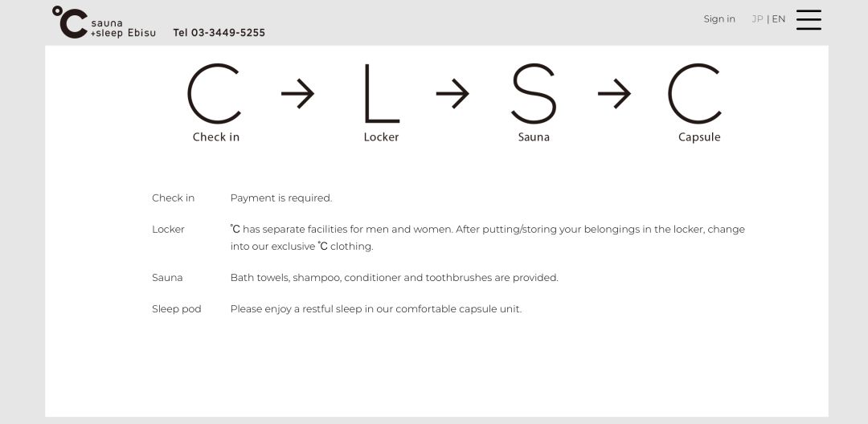The height and width of the screenshot is (424, 868).
Task: Click the arrow between Sauna and Capsule
Action: [614, 94]
